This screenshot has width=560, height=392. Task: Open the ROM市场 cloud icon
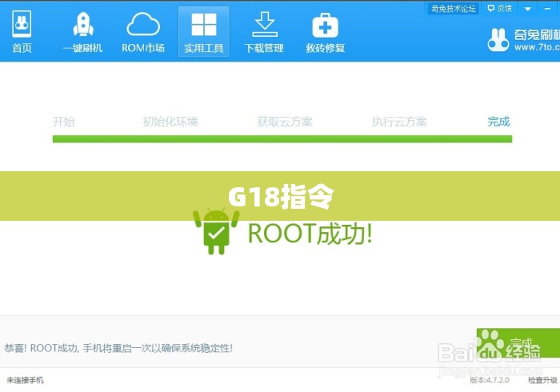point(143,32)
